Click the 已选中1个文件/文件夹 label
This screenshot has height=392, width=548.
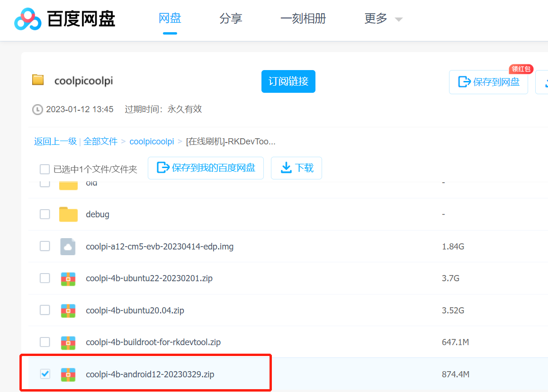(x=95, y=169)
